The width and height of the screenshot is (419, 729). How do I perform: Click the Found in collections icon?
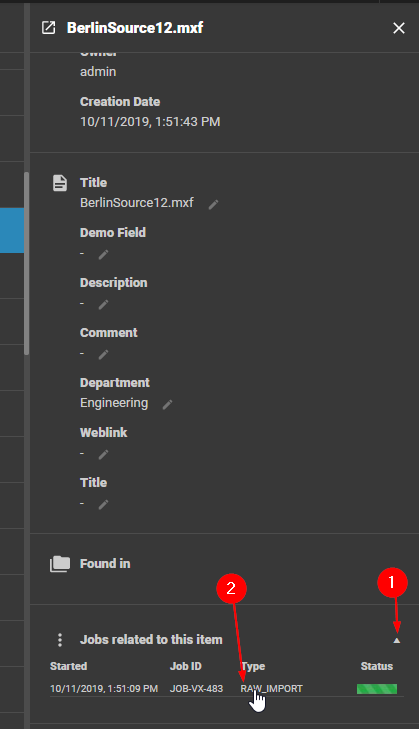60,563
